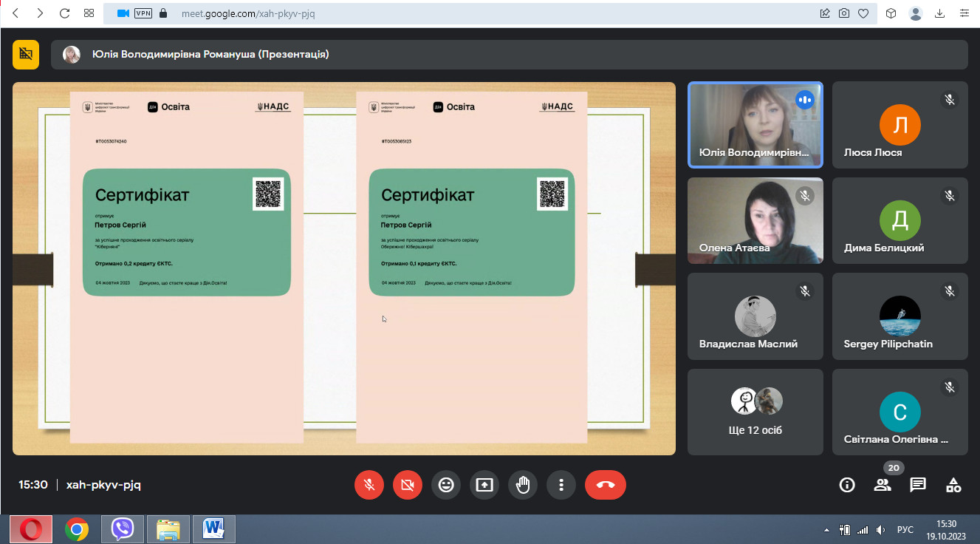Screen dimensions: 980x544
Task: Open the taskbar clock and date 19.10.2023
Action: (946, 529)
